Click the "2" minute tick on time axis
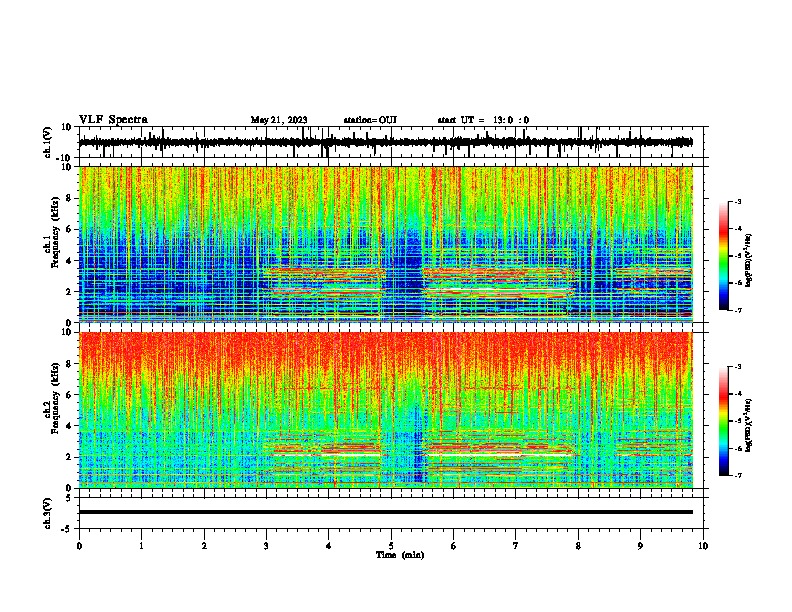Viewport: 792px width, 612px height. coord(204,546)
